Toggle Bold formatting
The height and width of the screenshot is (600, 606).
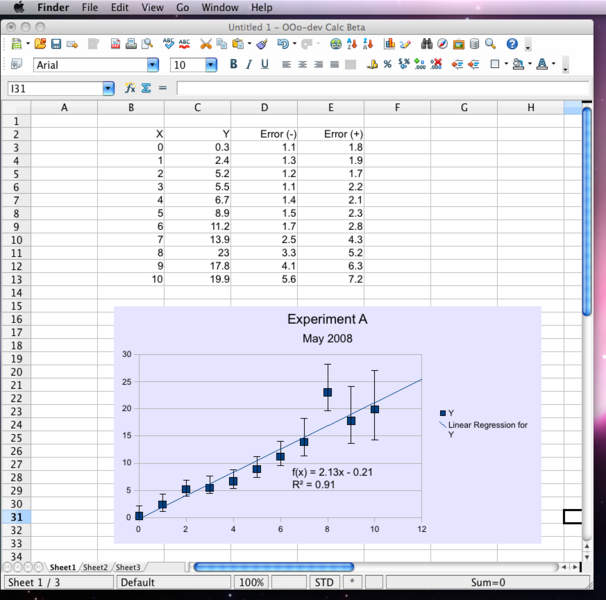(x=234, y=65)
